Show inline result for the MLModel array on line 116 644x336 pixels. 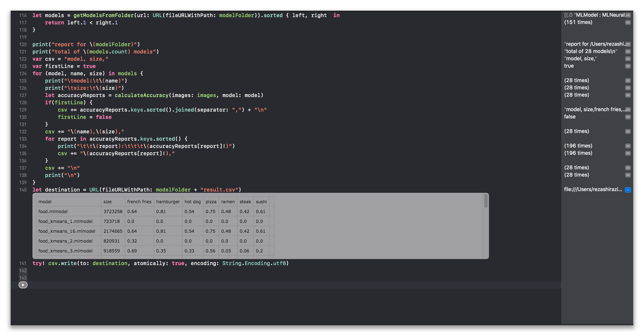(628, 15)
